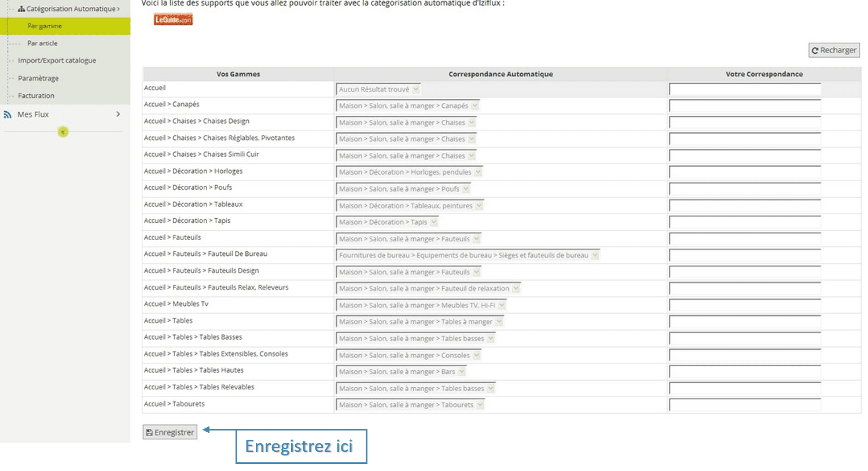Open the Aucun Résultat trouvé dropdown
Image resolution: width=868 pixels, height=471 pixels.
378,89
